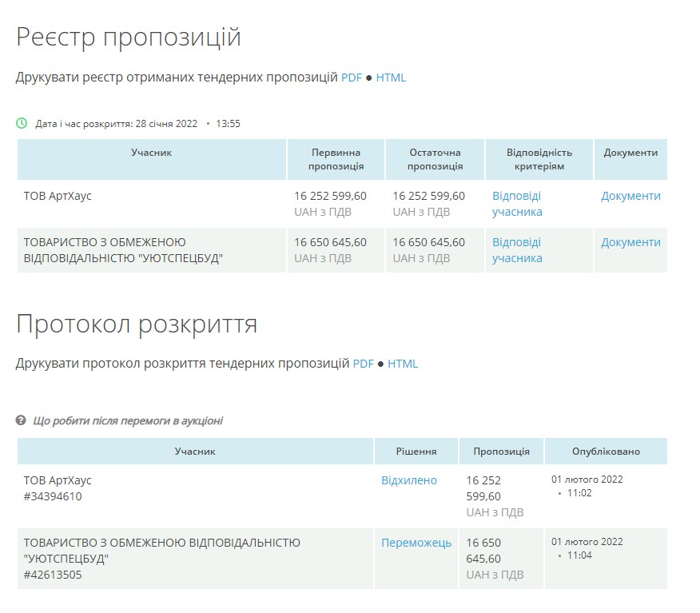The width and height of the screenshot is (700, 613).
Task: Select УЮТСПЕЦБУД participant name in register table
Action: tap(123, 250)
